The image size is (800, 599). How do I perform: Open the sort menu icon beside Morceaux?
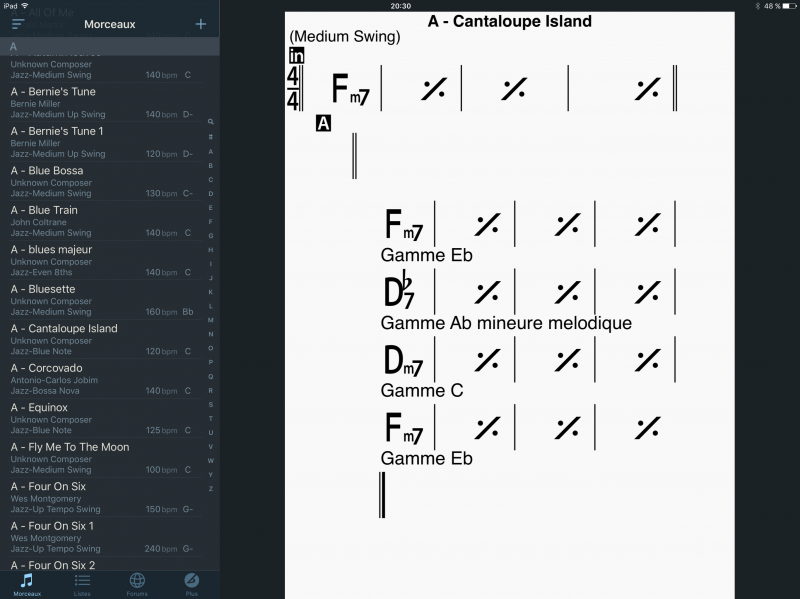(x=18, y=24)
